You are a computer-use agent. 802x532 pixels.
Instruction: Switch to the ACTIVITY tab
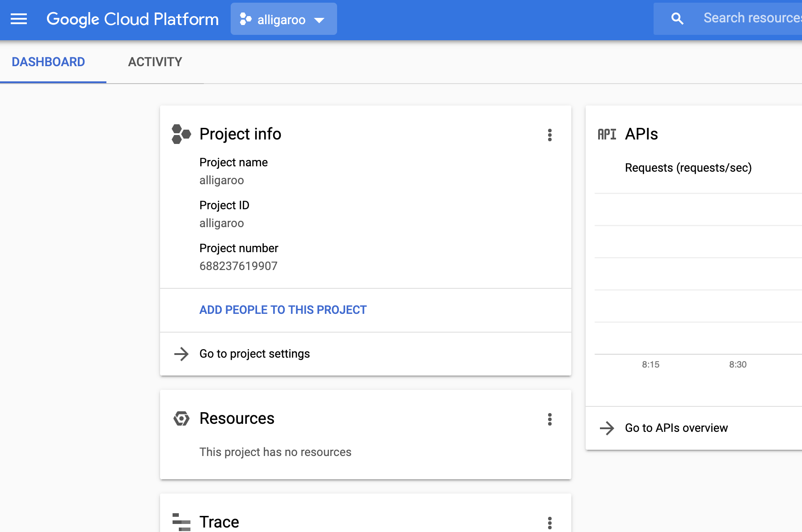155,62
